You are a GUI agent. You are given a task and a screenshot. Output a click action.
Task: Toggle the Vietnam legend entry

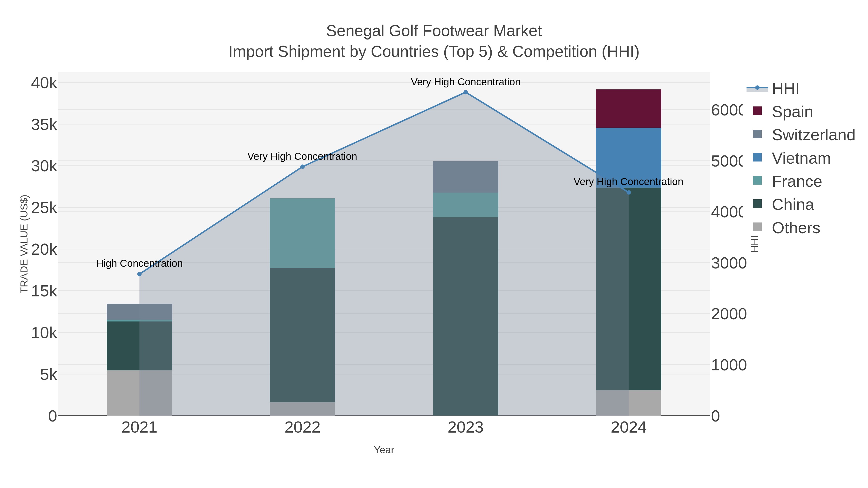(x=792, y=158)
